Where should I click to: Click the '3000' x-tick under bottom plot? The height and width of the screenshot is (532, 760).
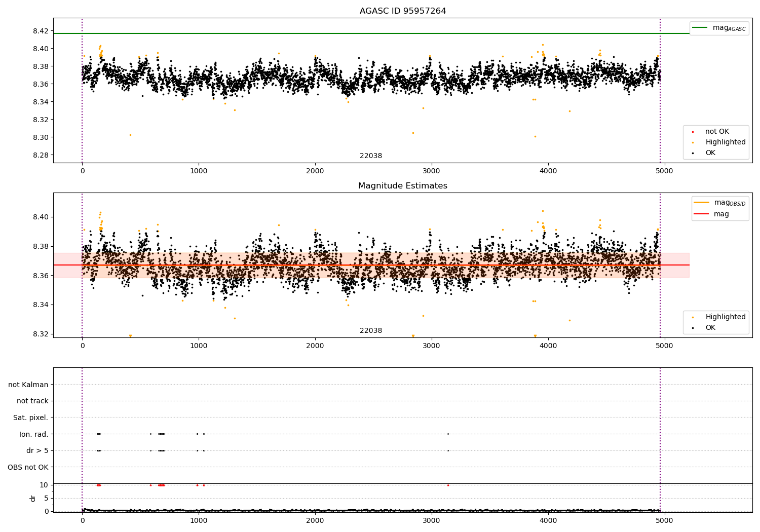(x=432, y=520)
